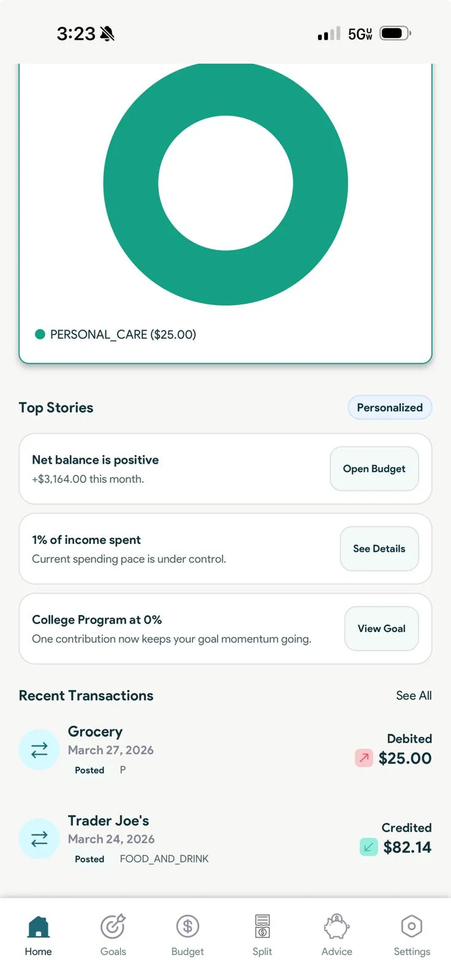Tap Grocery transaction transfer arrows icon
Viewport: 451px width, 980px height.
[39, 750]
